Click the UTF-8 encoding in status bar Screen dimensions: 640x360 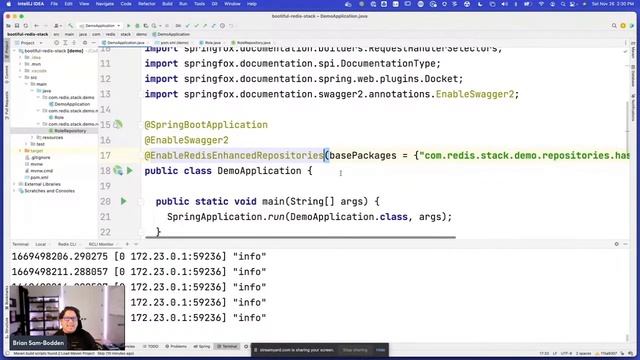566,353
